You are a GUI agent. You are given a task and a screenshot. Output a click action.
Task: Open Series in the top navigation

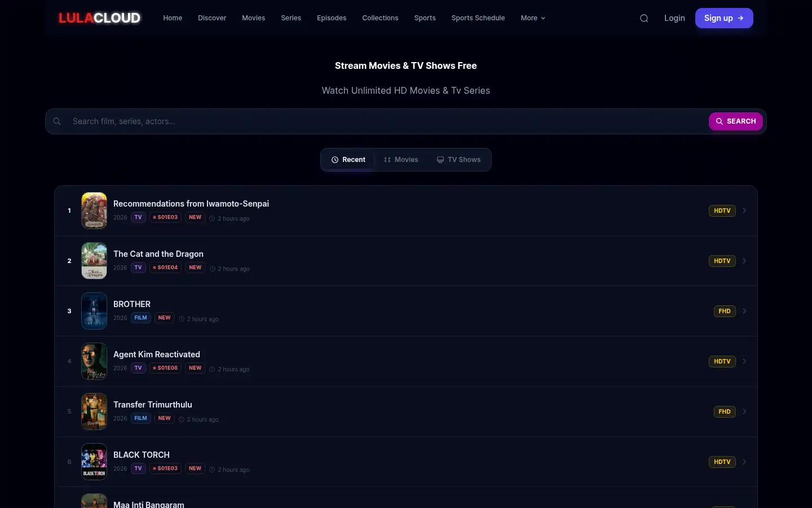291,18
